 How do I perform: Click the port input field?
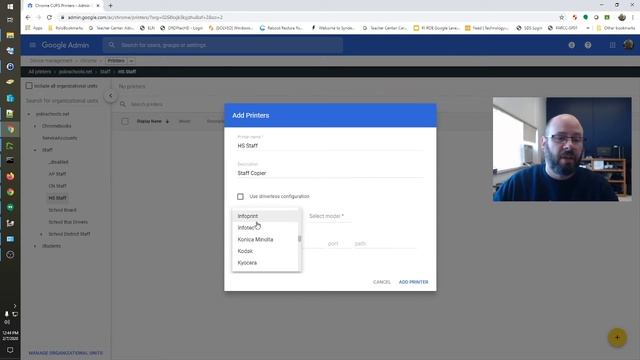tap(338, 244)
